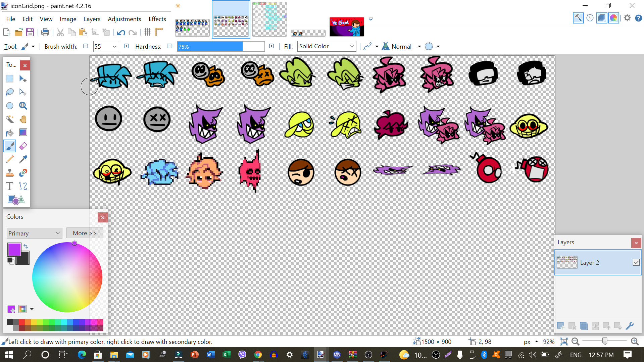
Task: Open the Adjustments menu
Action: coord(124,19)
